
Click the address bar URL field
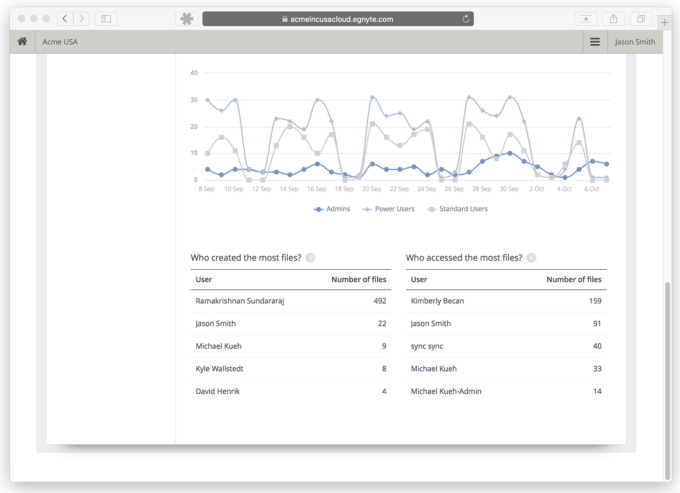[335, 19]
